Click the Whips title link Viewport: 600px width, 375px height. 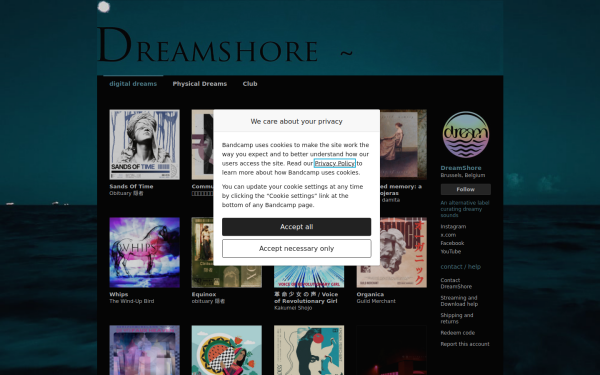119,294
